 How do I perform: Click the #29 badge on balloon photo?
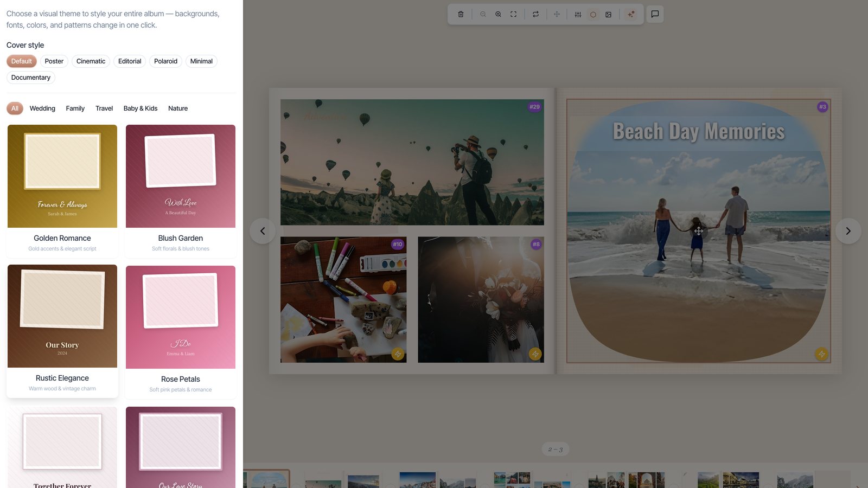534,107
